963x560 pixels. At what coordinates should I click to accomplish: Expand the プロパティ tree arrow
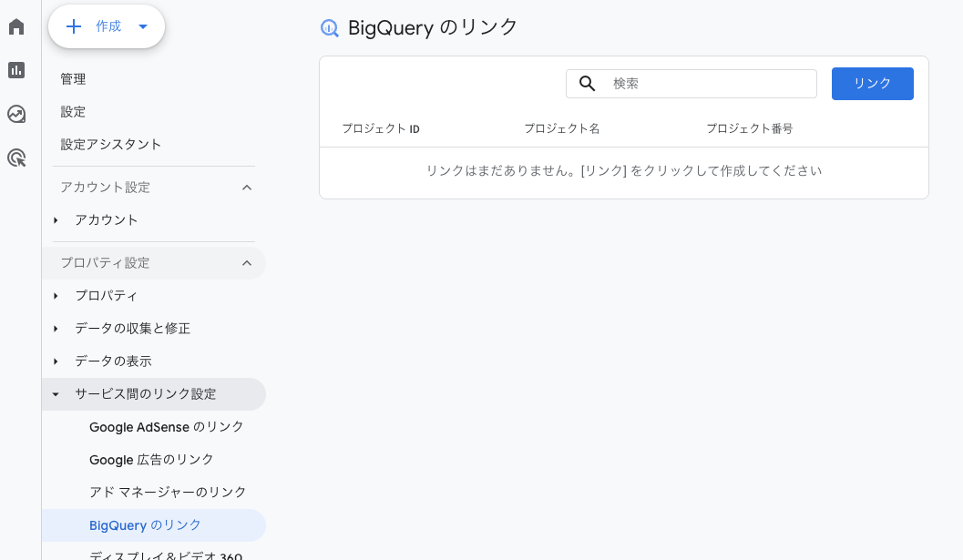click(x=56, y=296)
